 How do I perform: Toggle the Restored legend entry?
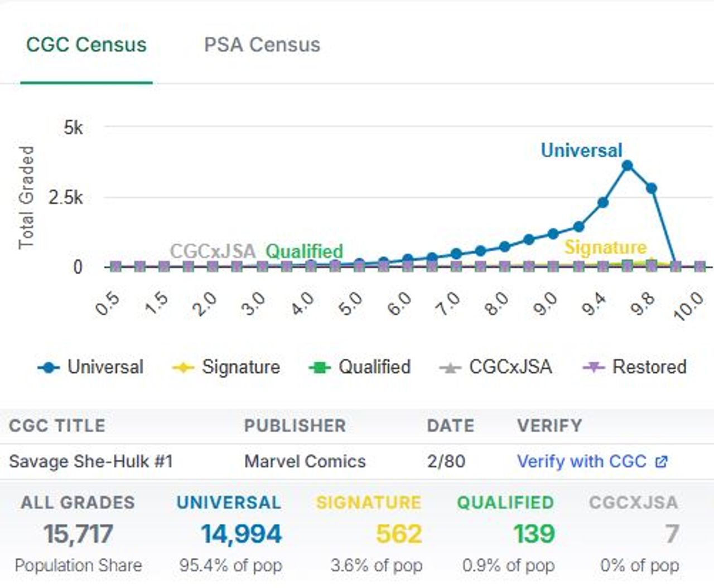[649, 367]
